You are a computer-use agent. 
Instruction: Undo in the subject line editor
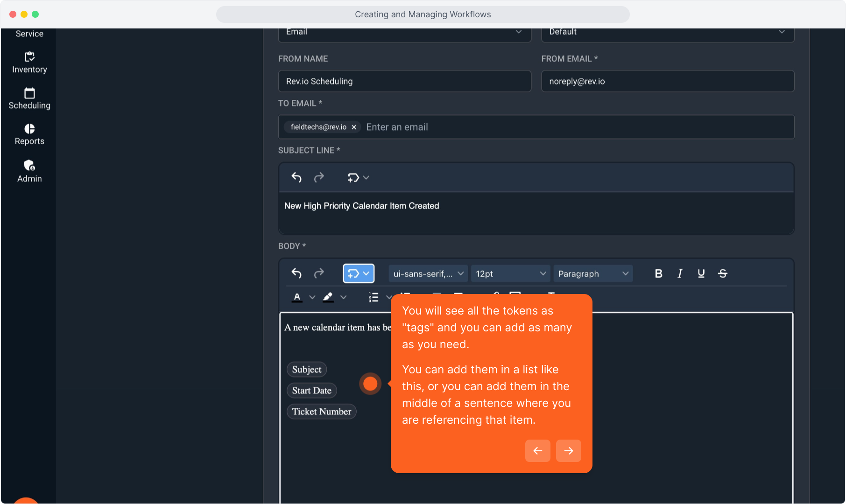tap(296, 177)
